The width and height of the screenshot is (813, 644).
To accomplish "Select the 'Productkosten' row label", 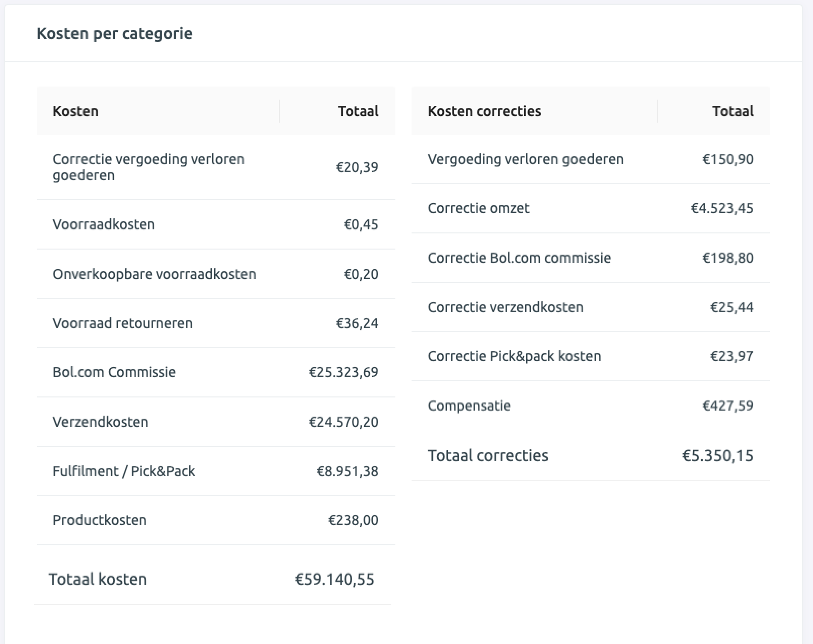I will click(x=100, y=520).
